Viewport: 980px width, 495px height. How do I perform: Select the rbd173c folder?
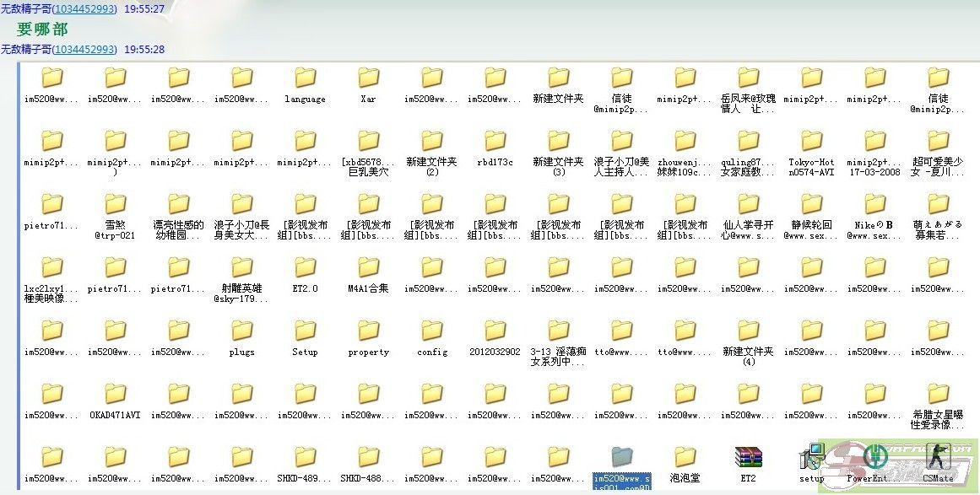[x=495, y=142]
